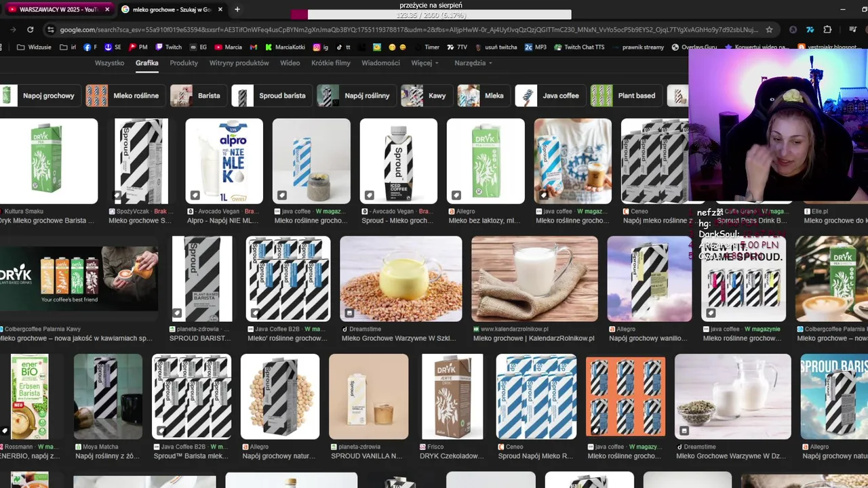Bookmark this page with the star icon
Image resolution: width=868 pixels, height=488 pixels.
pos(769,30)
